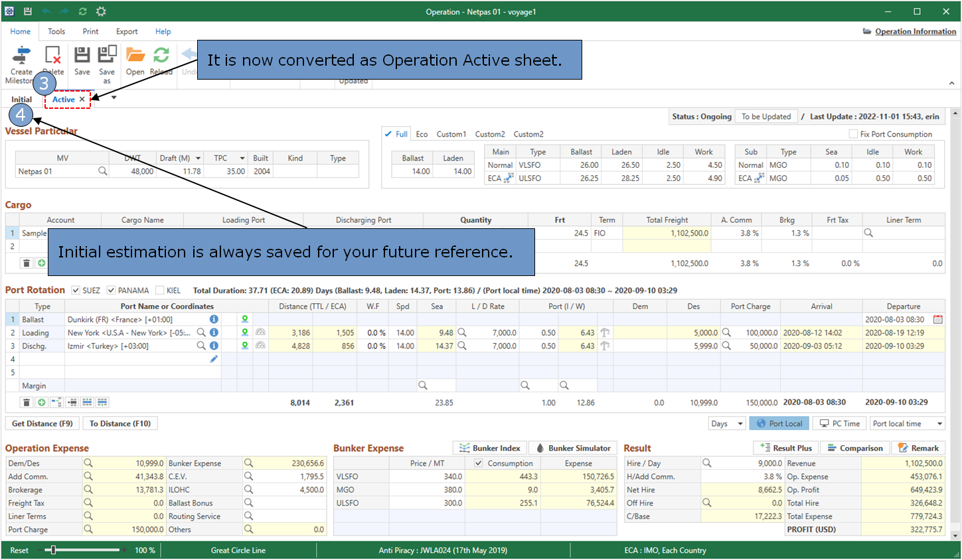Click the magnifier next to Port Charge 100,000.0
Image resolution: width=962 pixels, height=560 pixels.
[726, 332]
